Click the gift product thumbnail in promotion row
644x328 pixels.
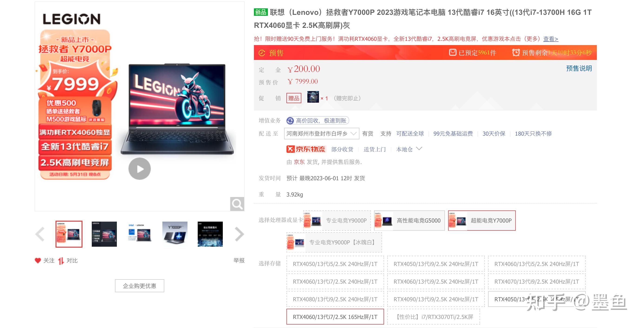(313, 97)
